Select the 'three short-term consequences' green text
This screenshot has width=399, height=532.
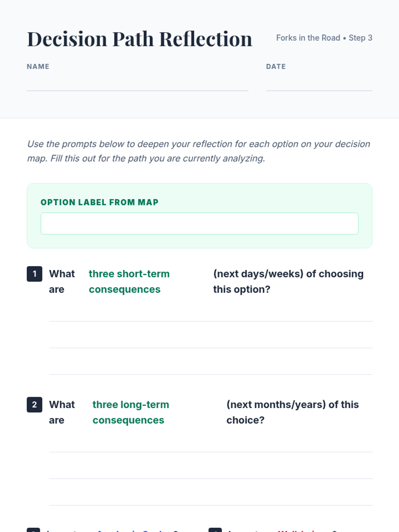click(129, 282)
